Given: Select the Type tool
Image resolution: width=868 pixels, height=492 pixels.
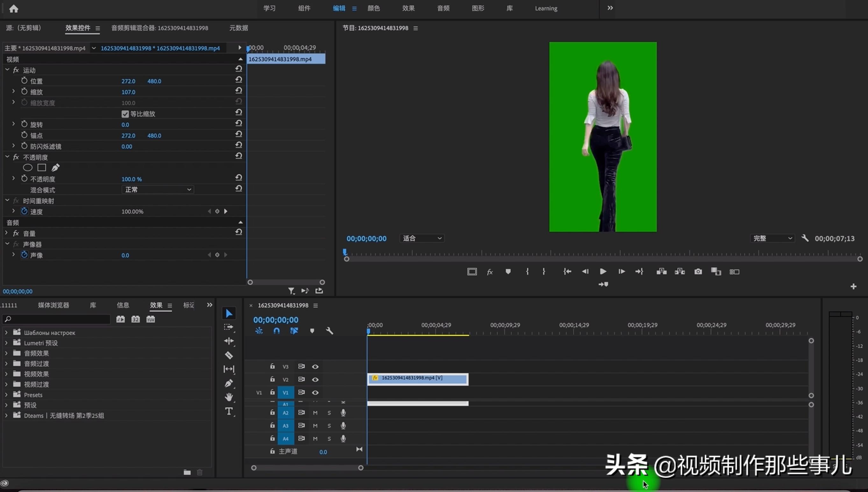Looking at the screenshot, I should tap(229, 411).
